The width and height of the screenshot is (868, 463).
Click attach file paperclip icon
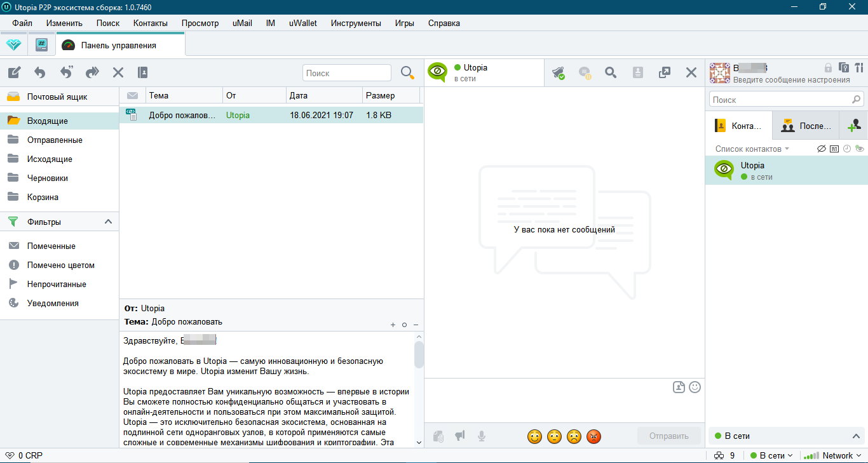click(x=437, y=436)
